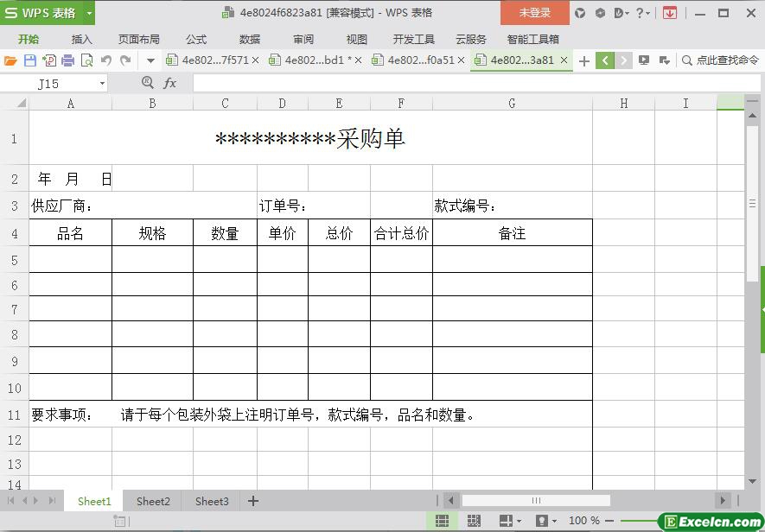Viewport: 765px width, 532px height.
Task: Click the zoom magnifier icon beside fx
Action: 147,83
